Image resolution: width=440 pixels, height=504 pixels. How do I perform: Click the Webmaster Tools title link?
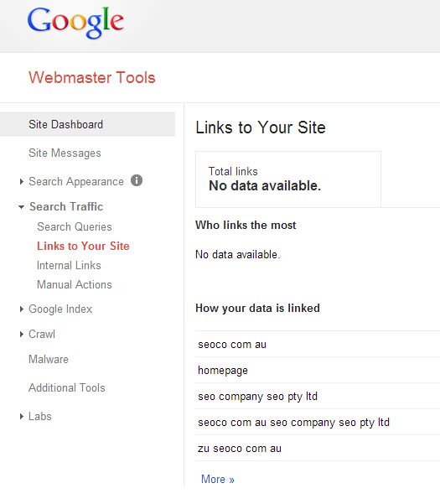(x=92, y=78)
